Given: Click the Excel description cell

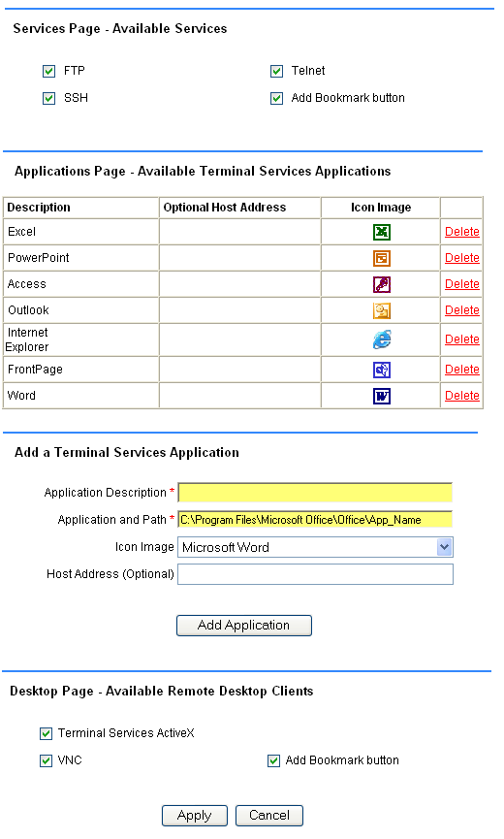Looking at the screenshot, I should click(x=81, y=232).
